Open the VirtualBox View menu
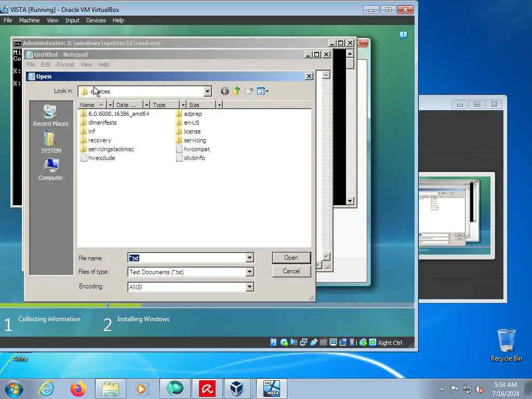The height and width of the screenshot is (399, 532). click(52, 20)
